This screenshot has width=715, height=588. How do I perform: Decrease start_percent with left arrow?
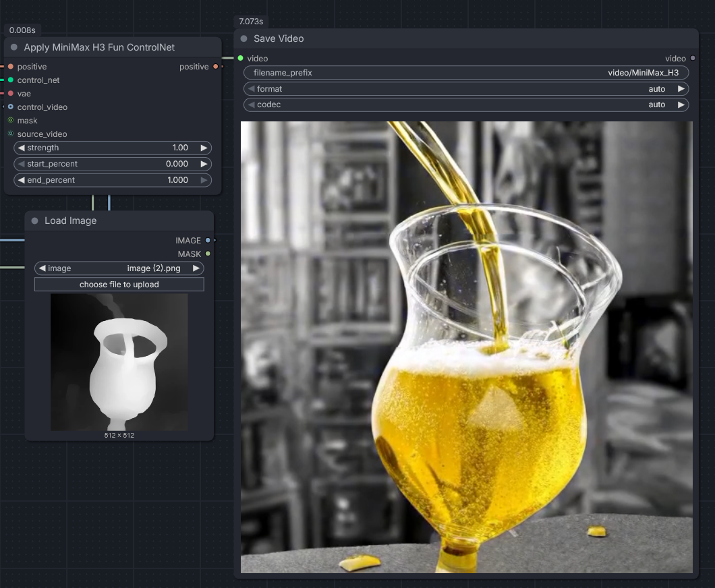click(21, 164)
